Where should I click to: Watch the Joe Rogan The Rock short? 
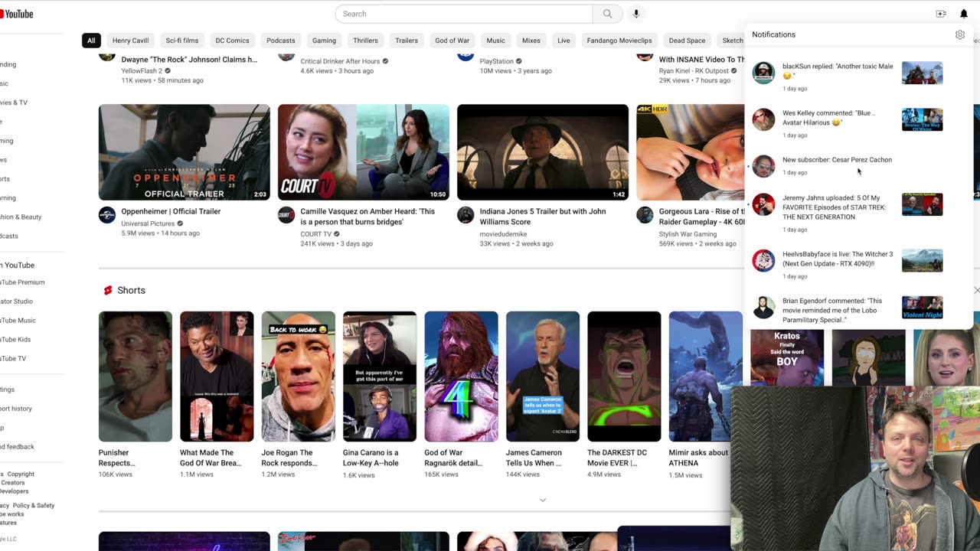299,377
